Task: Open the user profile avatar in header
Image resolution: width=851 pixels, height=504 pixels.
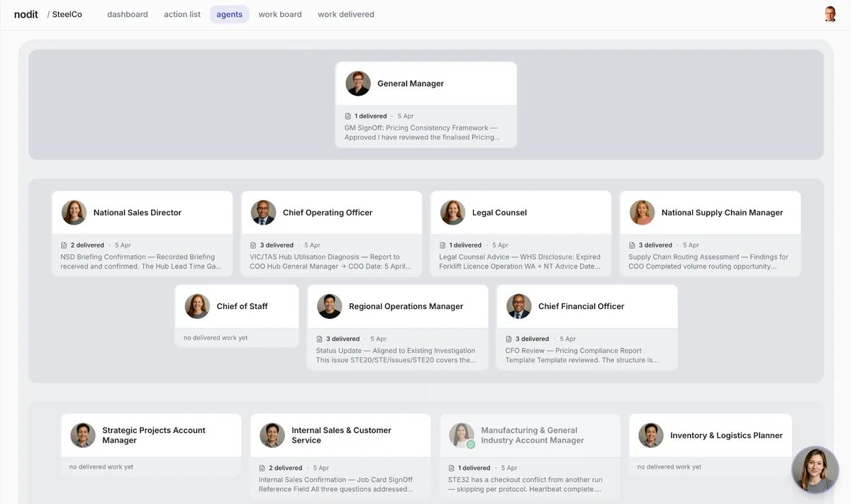Action: (830, 14)
